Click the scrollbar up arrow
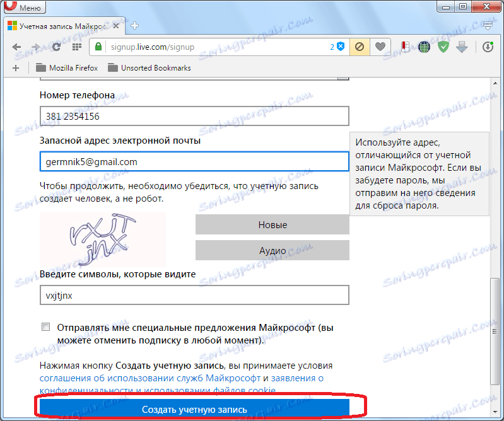 (x=495, y=83)
